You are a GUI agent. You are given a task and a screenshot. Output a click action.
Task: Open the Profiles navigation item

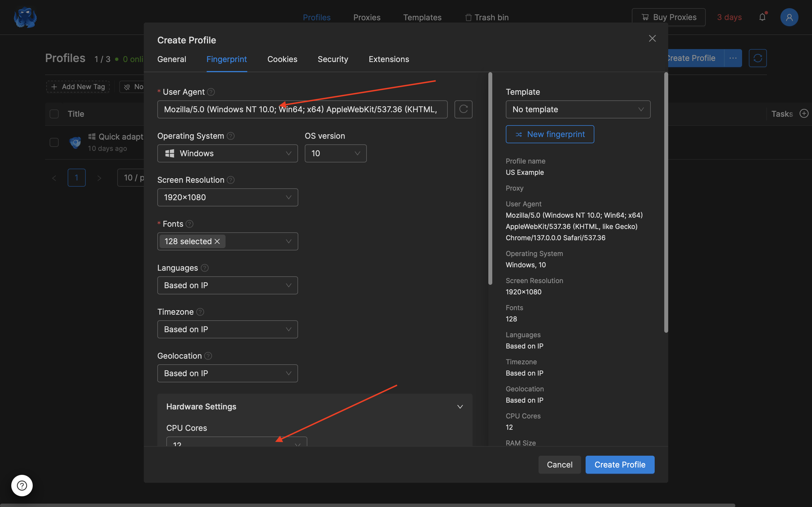[x=317, y=17]
